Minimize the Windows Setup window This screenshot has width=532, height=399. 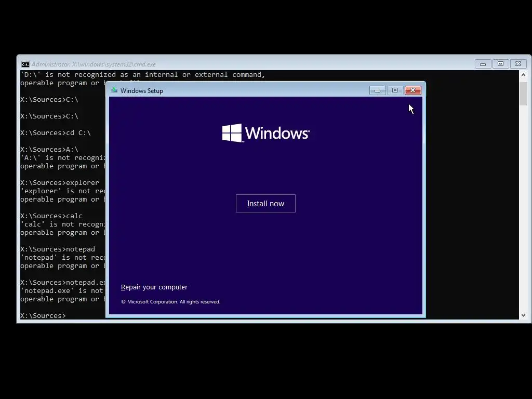377,90
